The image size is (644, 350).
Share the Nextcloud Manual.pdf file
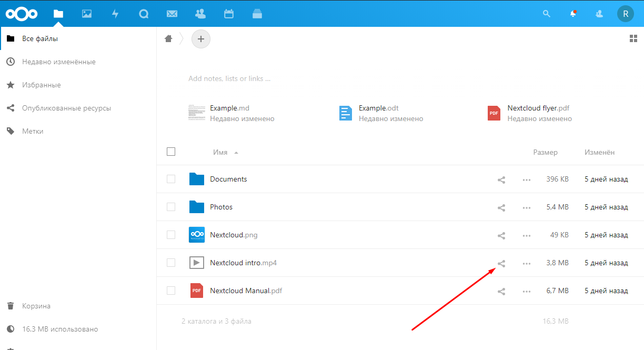501,291
